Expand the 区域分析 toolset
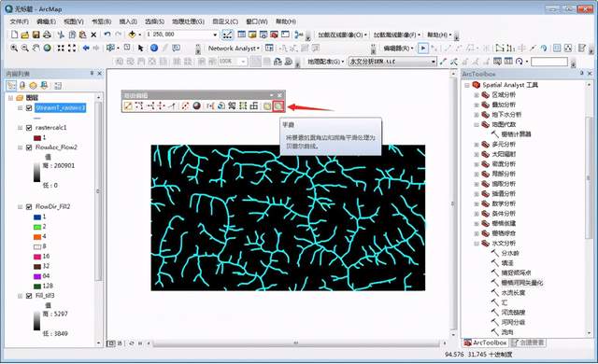 pos(477,95)
